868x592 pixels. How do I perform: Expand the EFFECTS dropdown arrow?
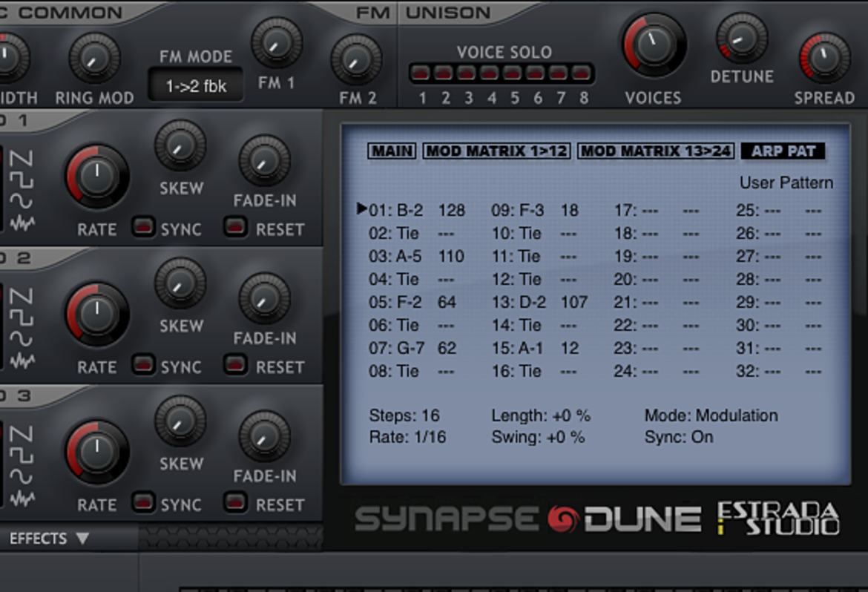point(82,538)
